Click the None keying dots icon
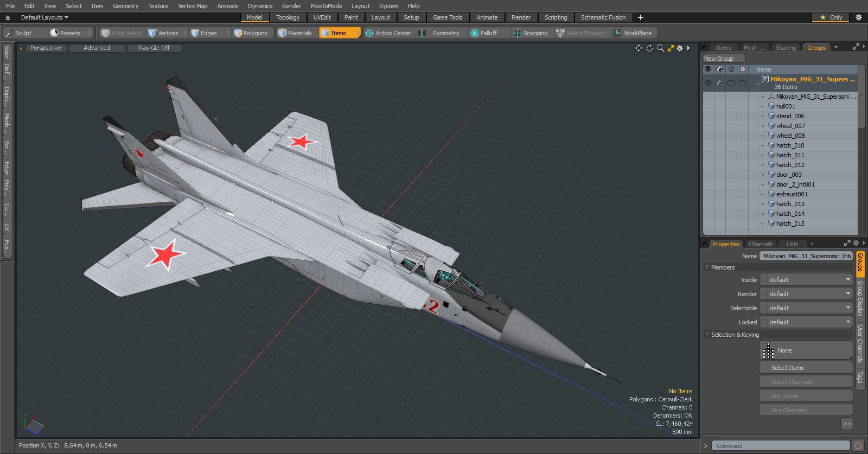 point(768,351)
